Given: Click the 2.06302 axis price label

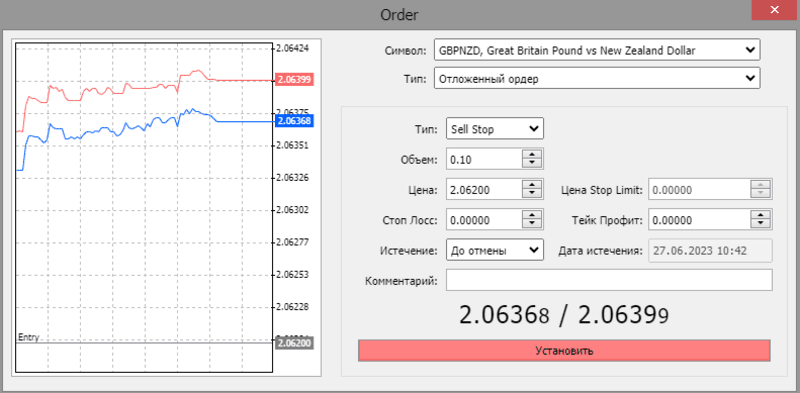Looking at the screenshot, I should click(x=293, y=210).
